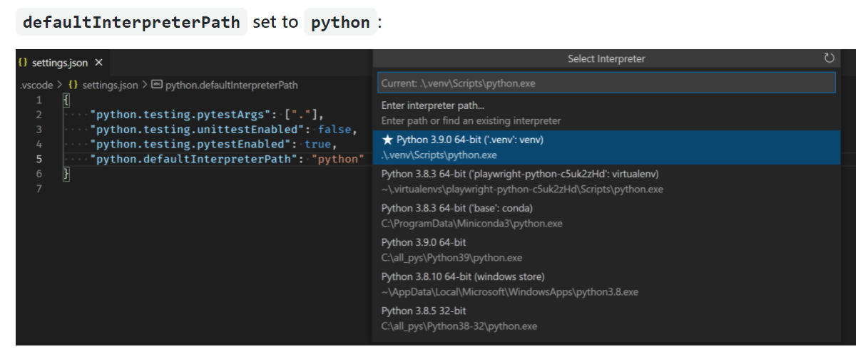The image size is (868, 364).
Task: Click the star icon on recommended interpreter
Action: (x=387, y=140)
